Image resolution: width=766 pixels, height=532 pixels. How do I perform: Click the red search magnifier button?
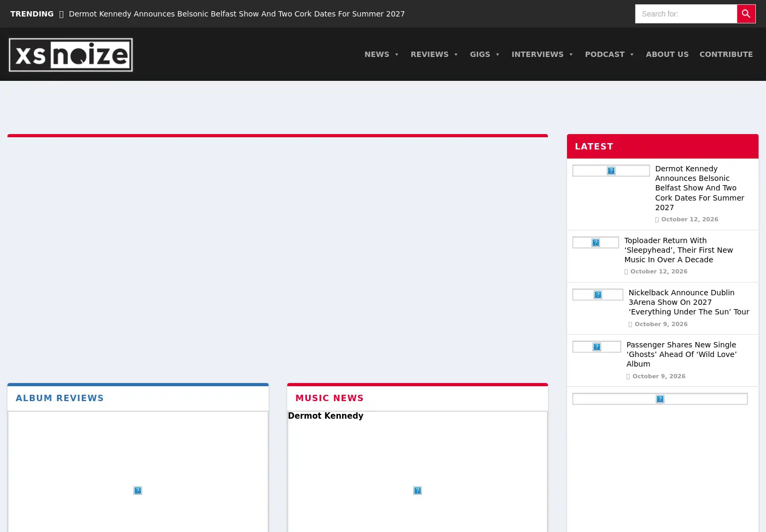point(746,14)
